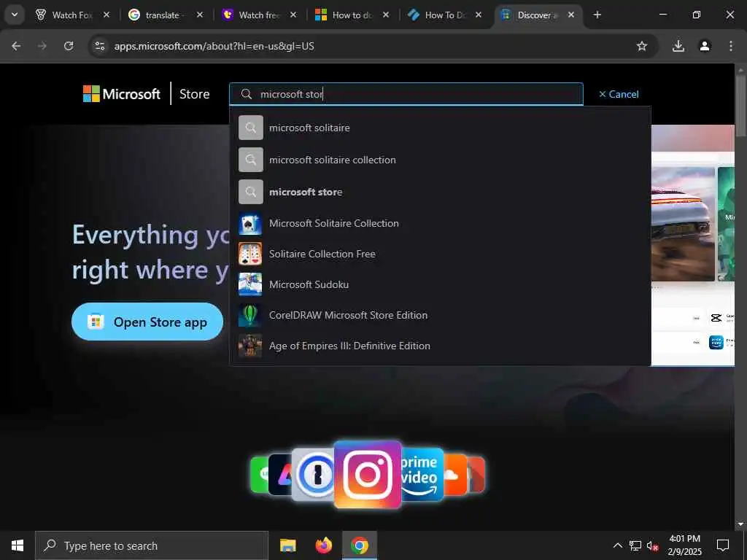
Task: Launch Firefox from the taskbar
Action: click(323, 545)
